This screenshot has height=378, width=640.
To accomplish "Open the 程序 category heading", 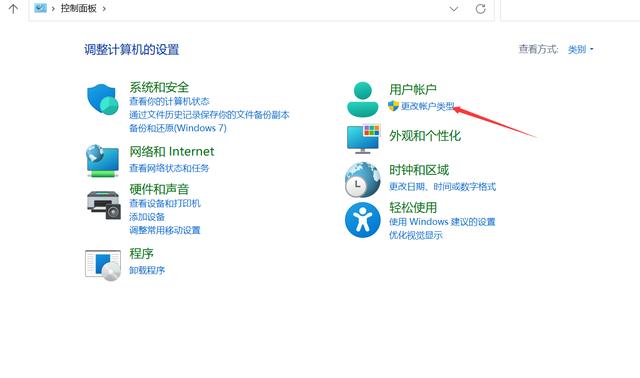I will 141,253.
